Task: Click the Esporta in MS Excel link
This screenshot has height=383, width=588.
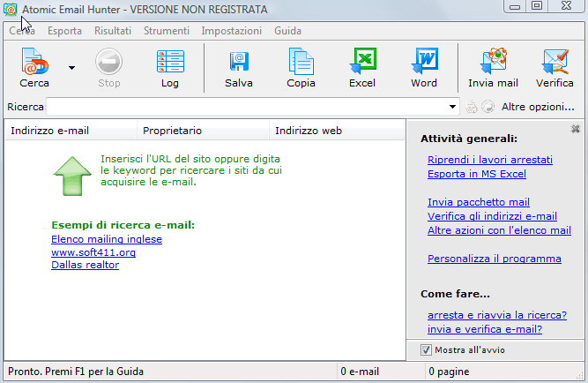Action: [474, 174]
